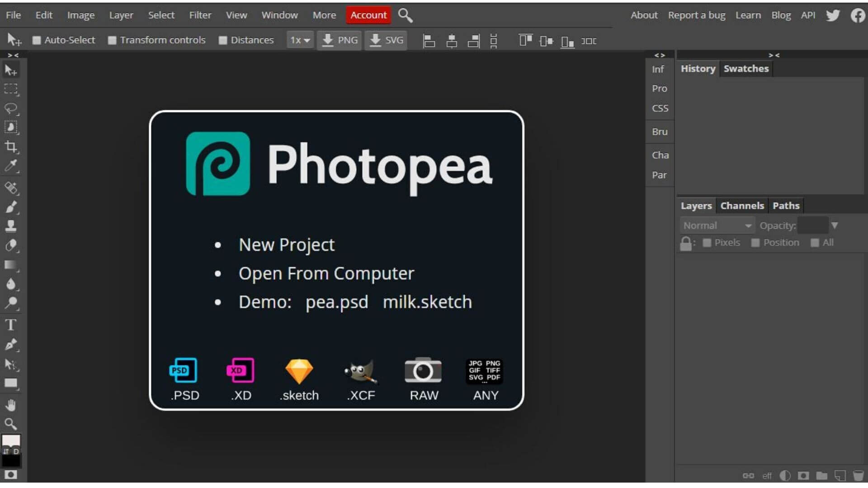
Task: Click the black background color swatch
Action: [x=11, y=461]
